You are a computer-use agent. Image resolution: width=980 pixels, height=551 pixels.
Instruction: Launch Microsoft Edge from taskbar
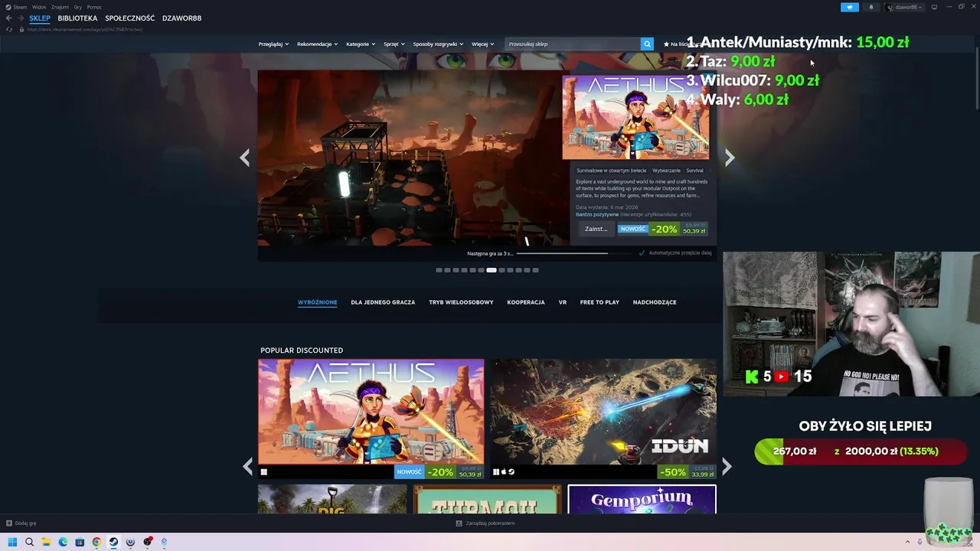coord(63,542)
